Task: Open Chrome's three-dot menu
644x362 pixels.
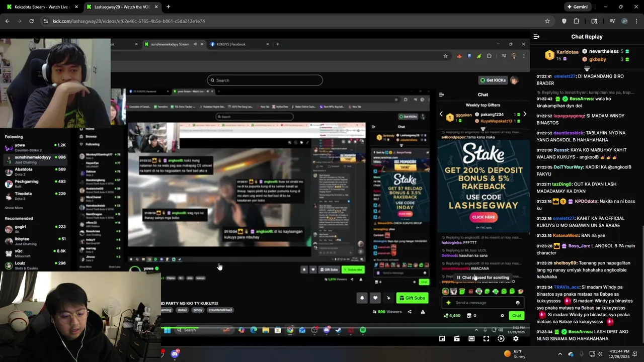Action: (636, 21)
